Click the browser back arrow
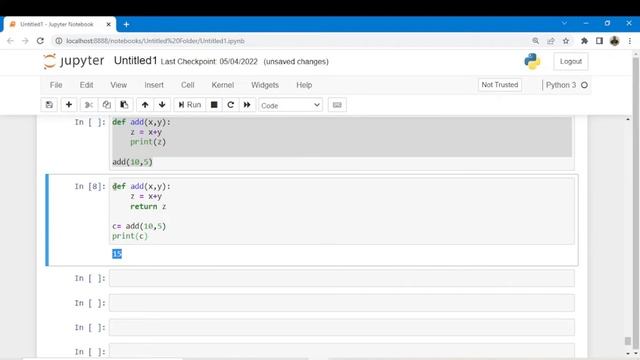 10,41
